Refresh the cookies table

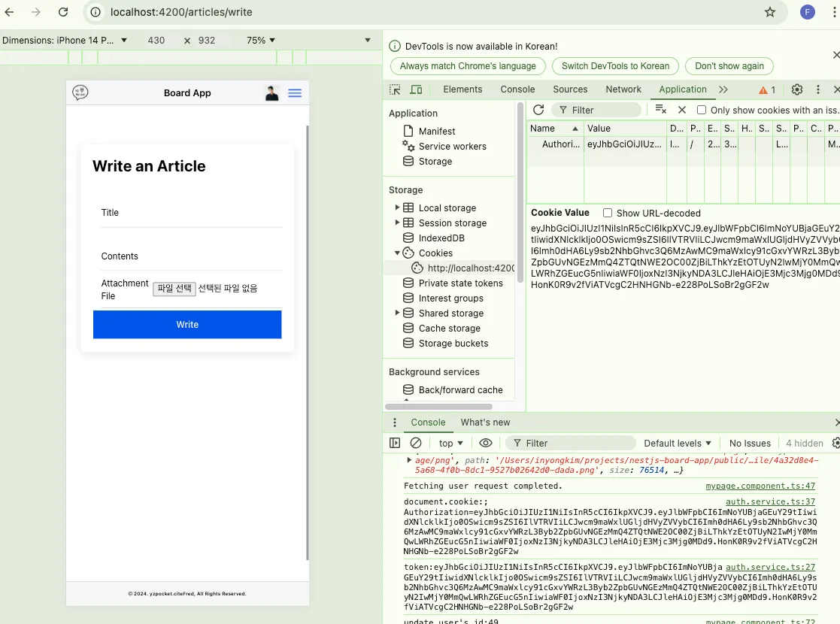(x=538, y=110)
